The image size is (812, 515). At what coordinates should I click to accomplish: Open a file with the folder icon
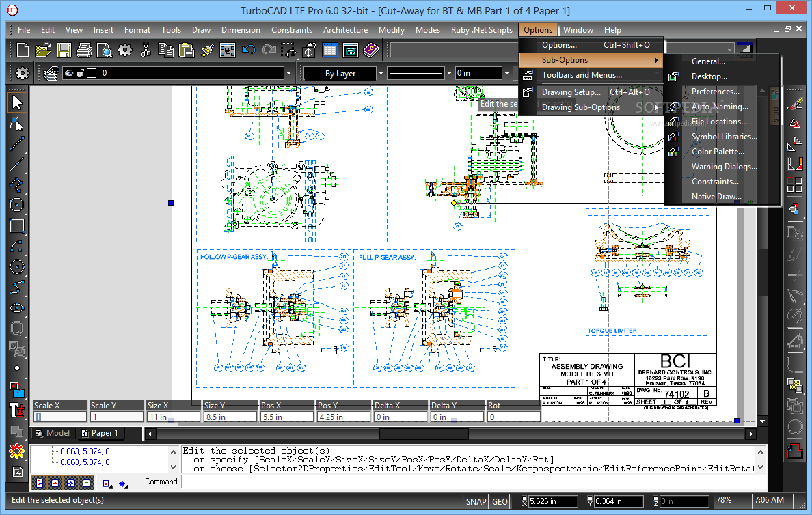pos(43,51)
